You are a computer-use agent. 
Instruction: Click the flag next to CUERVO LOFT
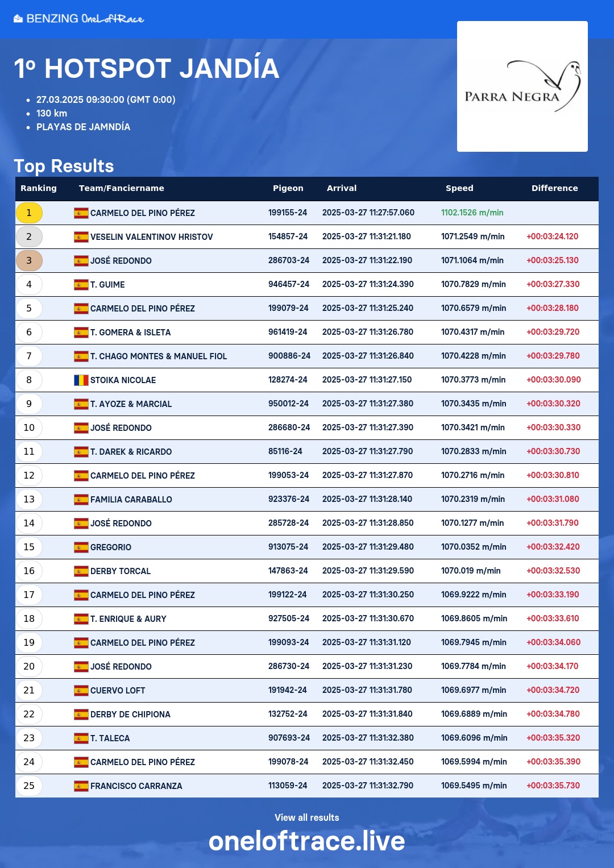(81, 691)
